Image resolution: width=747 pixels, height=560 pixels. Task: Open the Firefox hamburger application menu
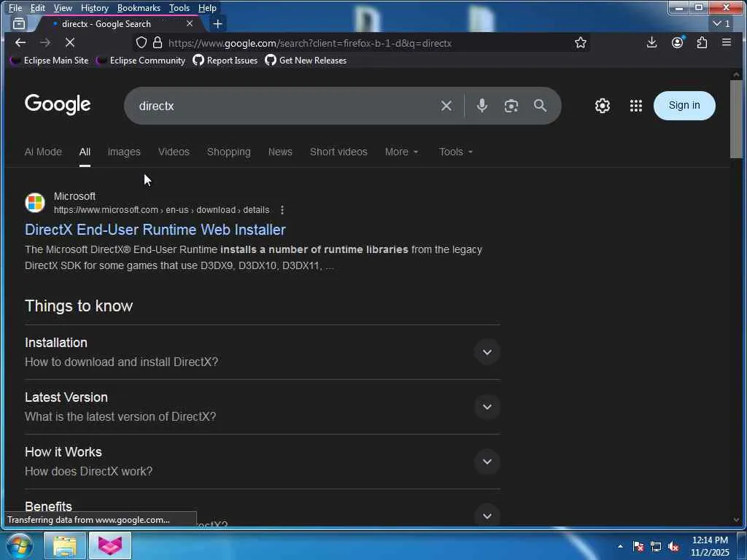click(727, 43)
